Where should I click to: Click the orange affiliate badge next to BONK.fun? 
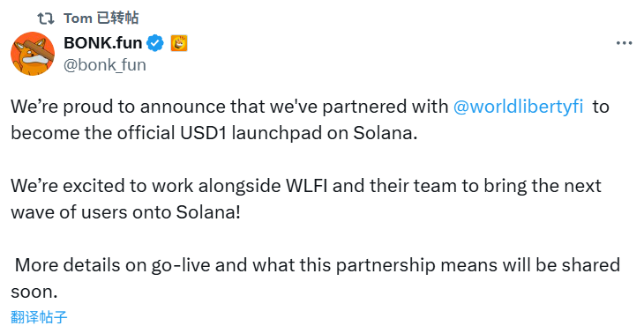(x=179, y=43)
